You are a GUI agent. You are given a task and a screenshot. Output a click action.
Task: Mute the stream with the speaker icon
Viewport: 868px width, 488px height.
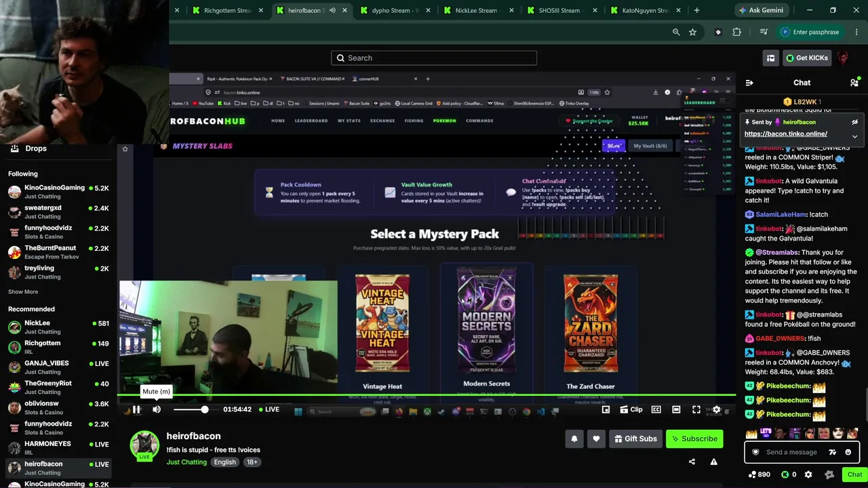(x=157, y=409)
